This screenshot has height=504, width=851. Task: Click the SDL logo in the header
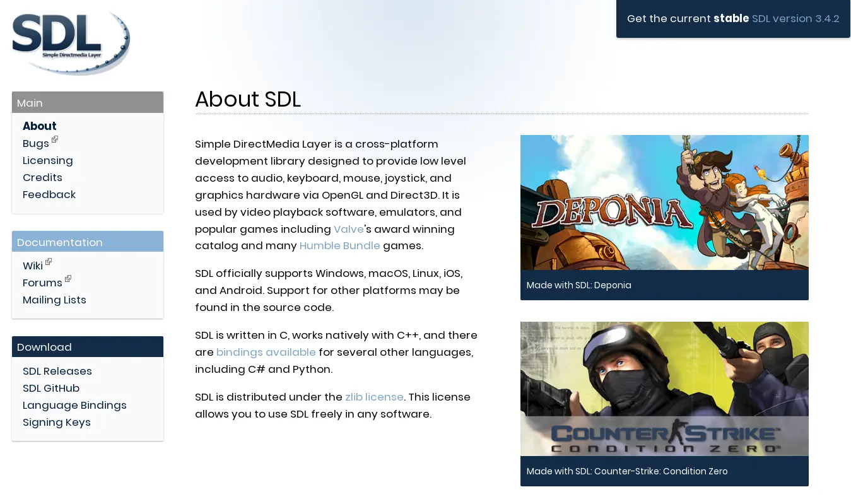pos(71,42)
